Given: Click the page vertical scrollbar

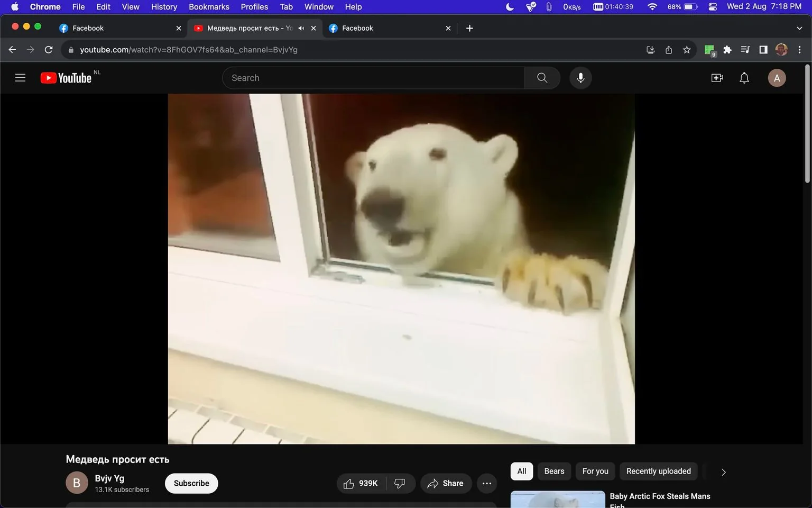Looking at the screenshot, I should 807,285.
